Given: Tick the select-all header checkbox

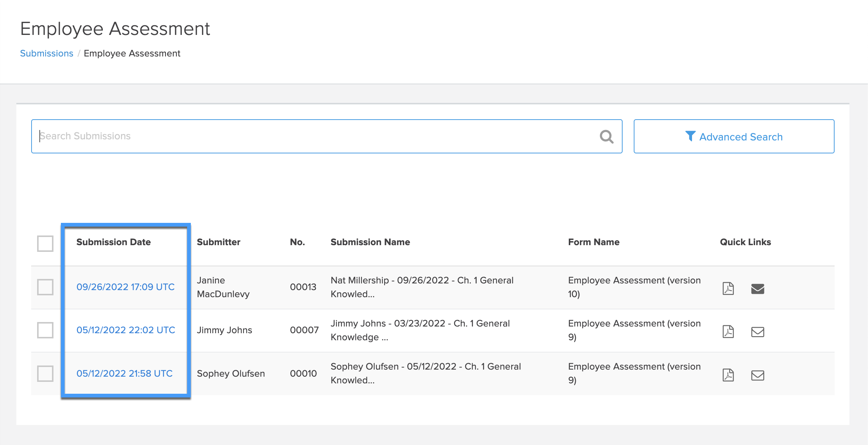Looking at the screenshot, I should click(x=45, y=243).
